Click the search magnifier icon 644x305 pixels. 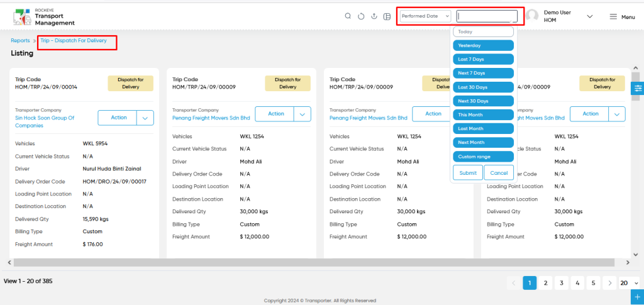pyautogui.click(x=347, y=16)
